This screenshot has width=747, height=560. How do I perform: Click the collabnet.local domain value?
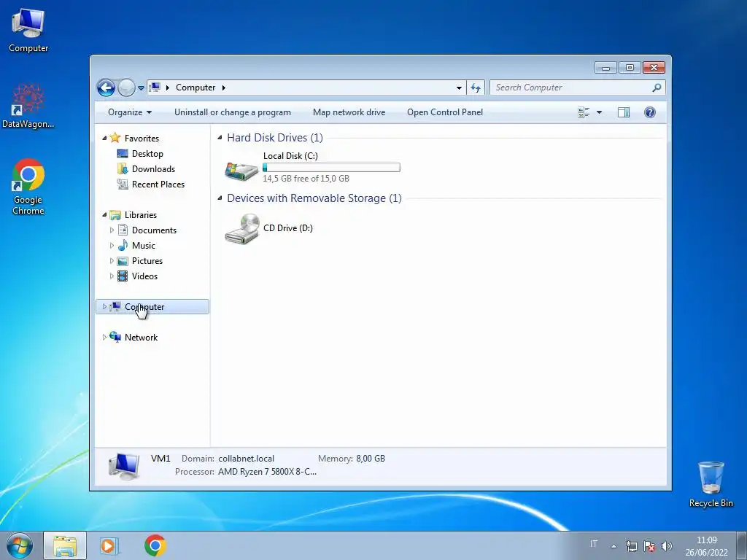point(247,459)
